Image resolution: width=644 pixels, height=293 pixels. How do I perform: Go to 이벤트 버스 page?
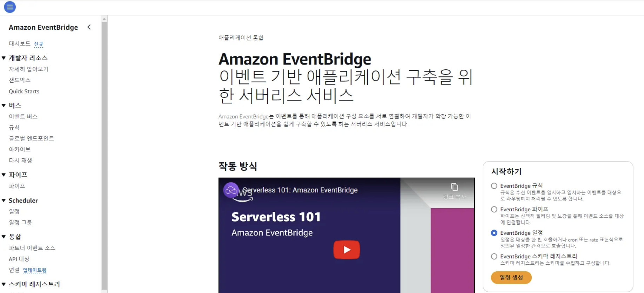coord(23,116)
